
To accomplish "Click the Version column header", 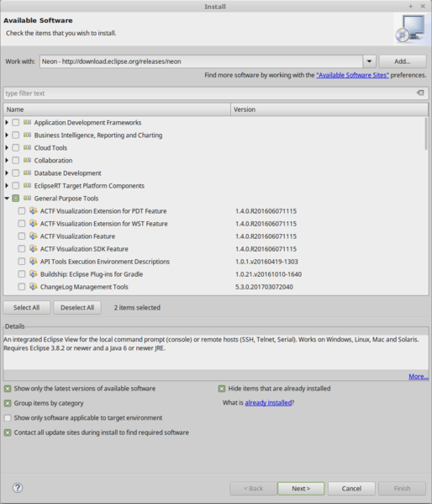I will [x=329, y=109].
